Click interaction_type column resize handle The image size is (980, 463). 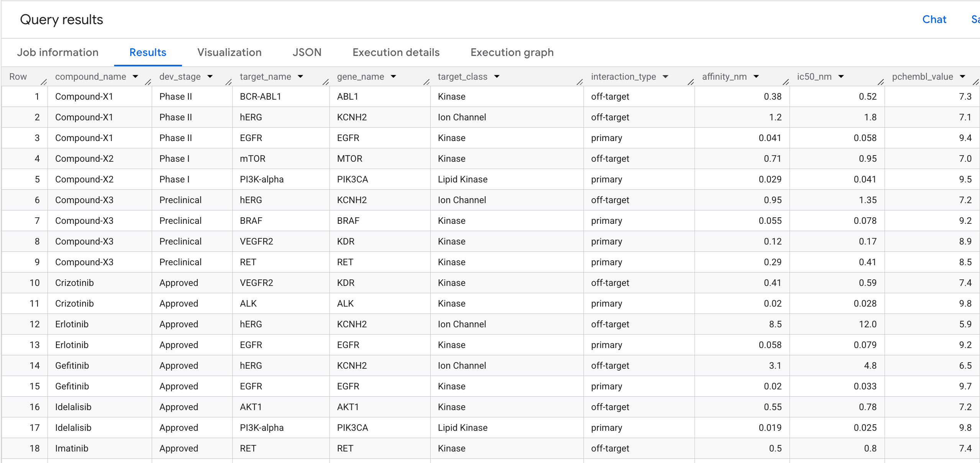(691, 82)
